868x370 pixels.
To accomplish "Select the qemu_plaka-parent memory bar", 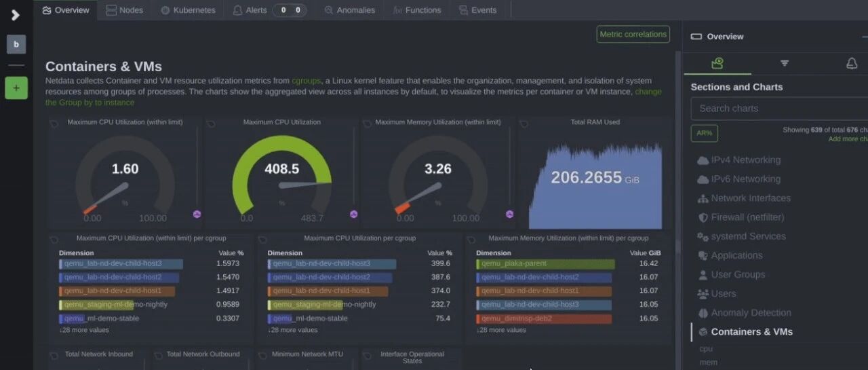I will coord(545,263).
